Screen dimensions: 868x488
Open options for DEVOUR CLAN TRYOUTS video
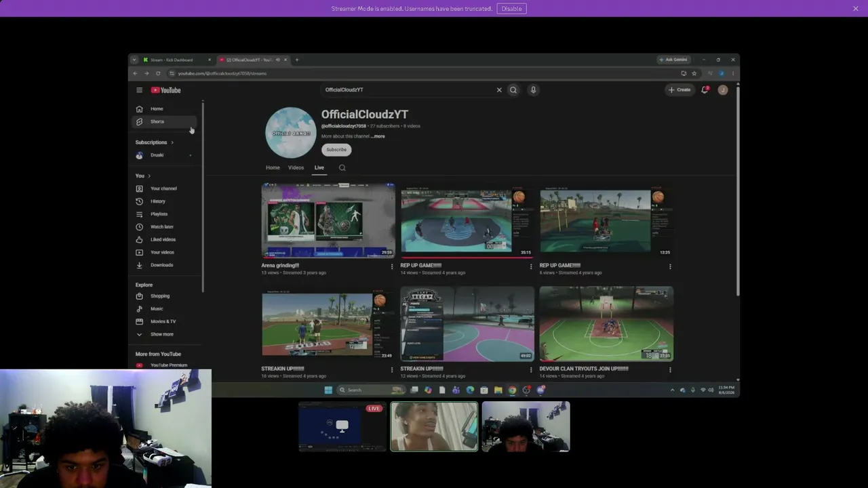pos(670,369)
